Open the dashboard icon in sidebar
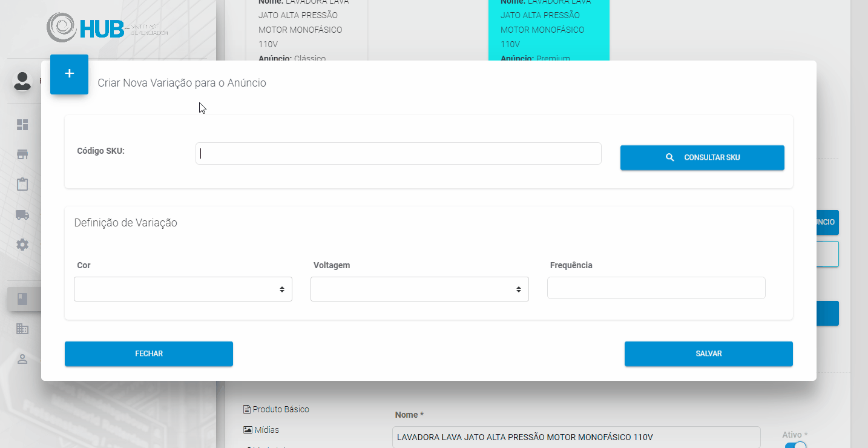The height and width of the screenshot is (448, 868). [22, 125]
